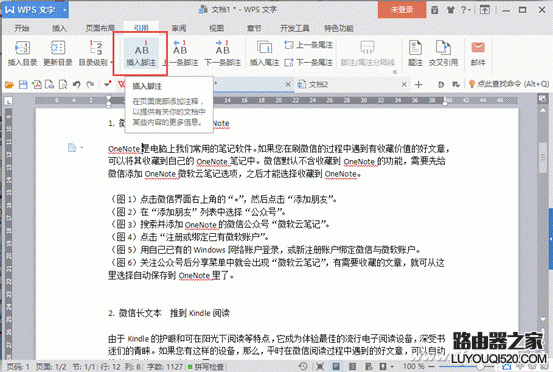The image size is (553, 372).
Task: Click the 未登录 (not signed in) button
Action: point(402,10)
